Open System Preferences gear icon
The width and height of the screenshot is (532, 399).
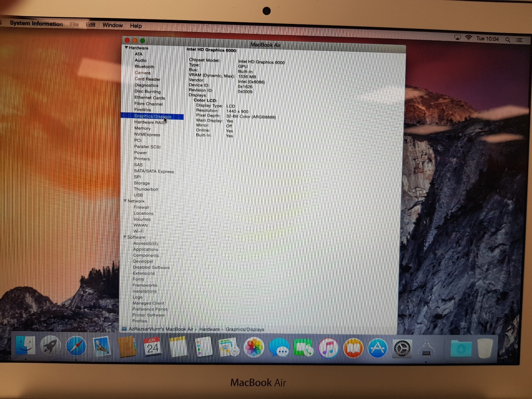(x=402, y=348)
